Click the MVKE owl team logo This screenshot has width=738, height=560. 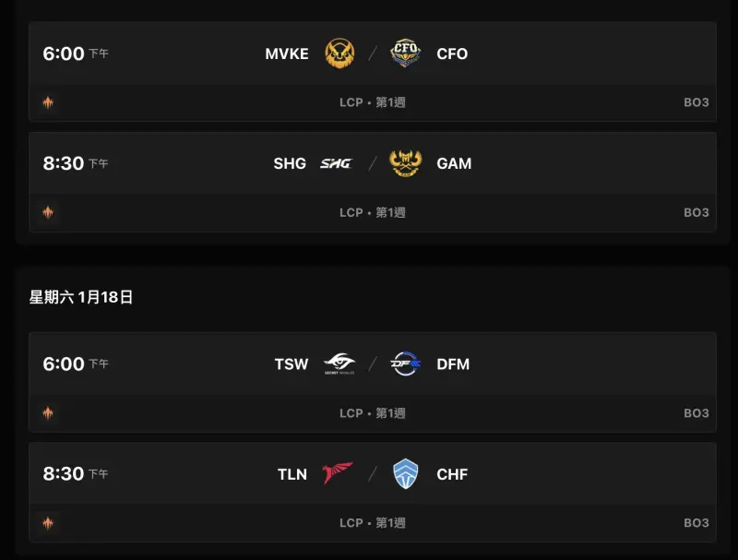(x=339, y=54)
